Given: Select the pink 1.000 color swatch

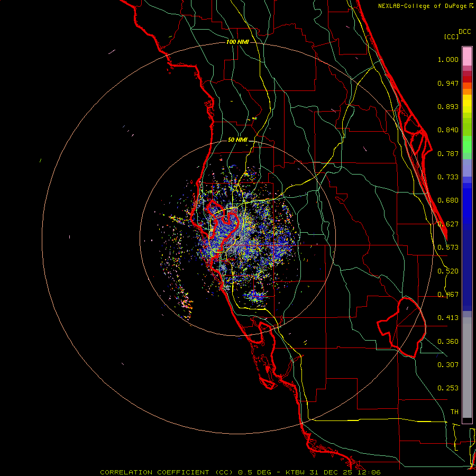Looking at the screenshot, I should tap(467, 56).
